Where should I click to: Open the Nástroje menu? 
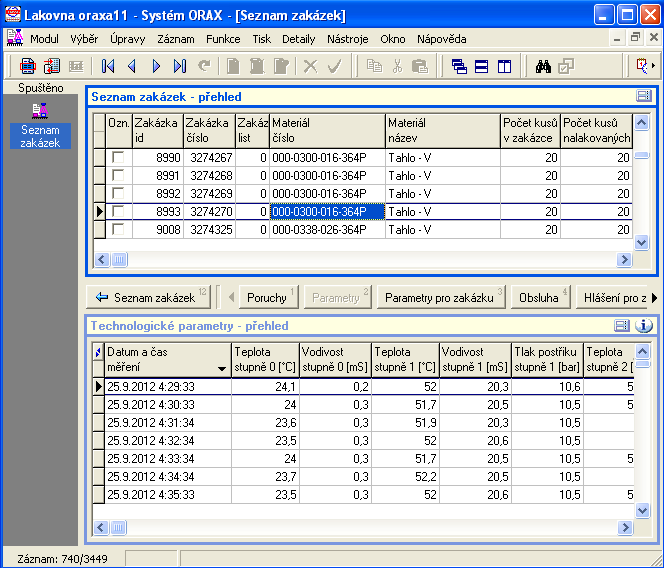pyautogui.click(x=347, y=39)
